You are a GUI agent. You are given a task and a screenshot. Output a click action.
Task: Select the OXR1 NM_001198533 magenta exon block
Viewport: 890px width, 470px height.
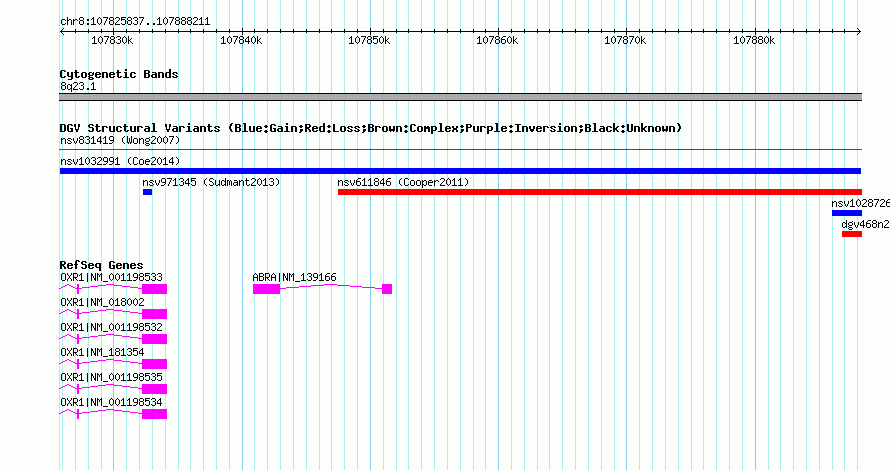[x=154, y=289]
